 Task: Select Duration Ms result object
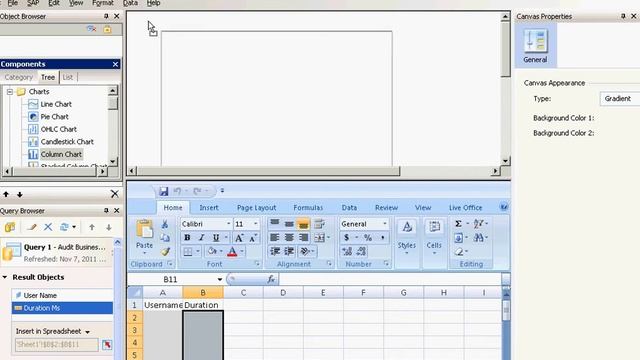click(x=62, y=308)
